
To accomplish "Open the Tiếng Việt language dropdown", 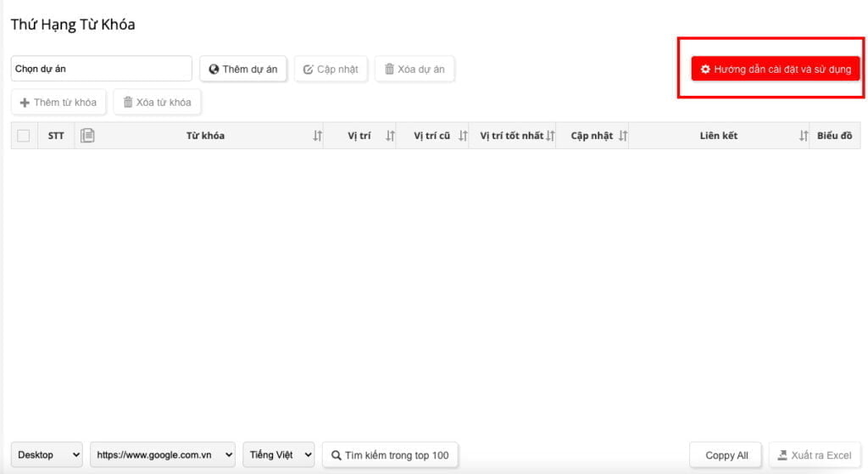I will pos(278,455).
